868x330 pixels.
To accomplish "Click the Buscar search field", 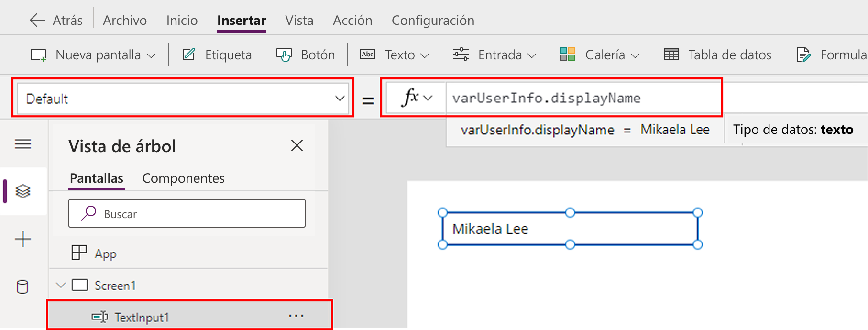I will (x=187, y=213).
